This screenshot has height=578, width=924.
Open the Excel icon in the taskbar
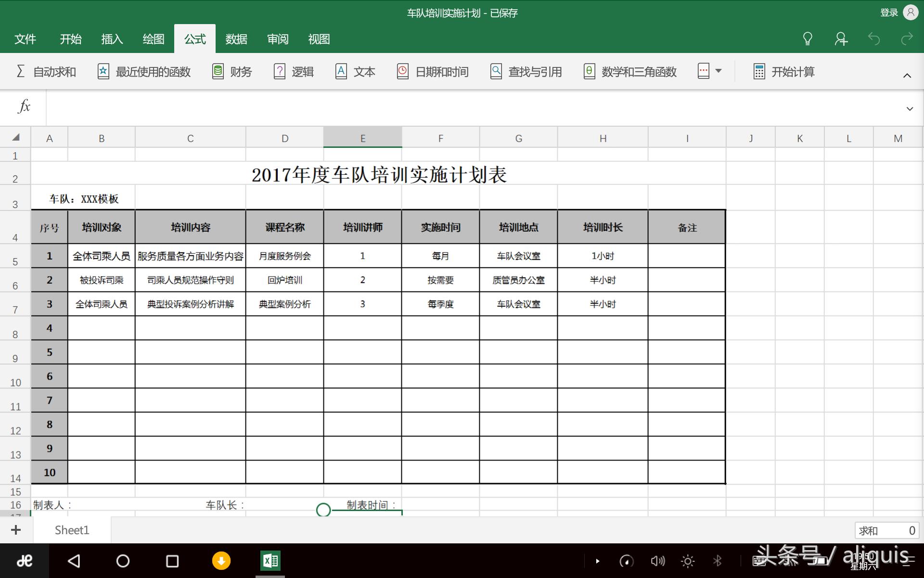(270, 561)
